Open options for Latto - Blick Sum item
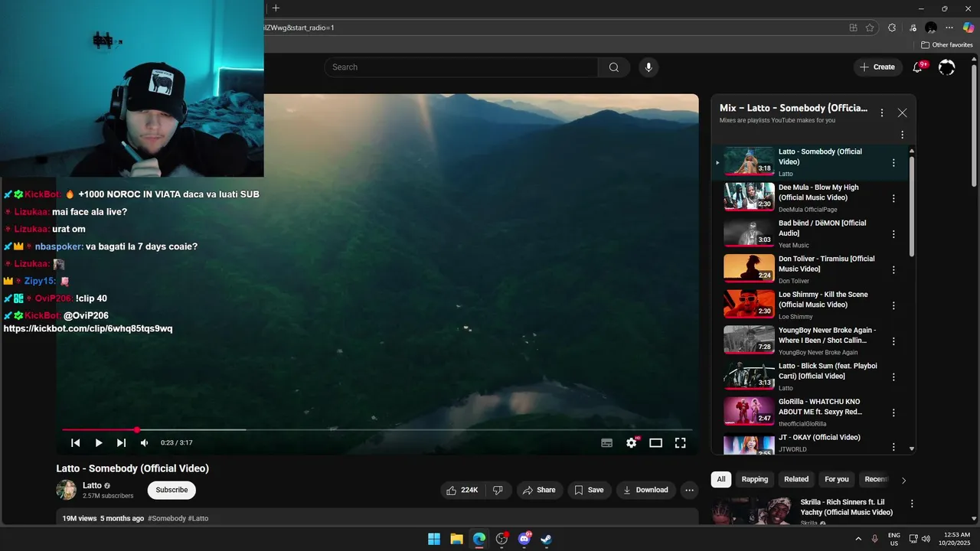The height and width of the screenshot is (551, 980). [x=893, y=377]
